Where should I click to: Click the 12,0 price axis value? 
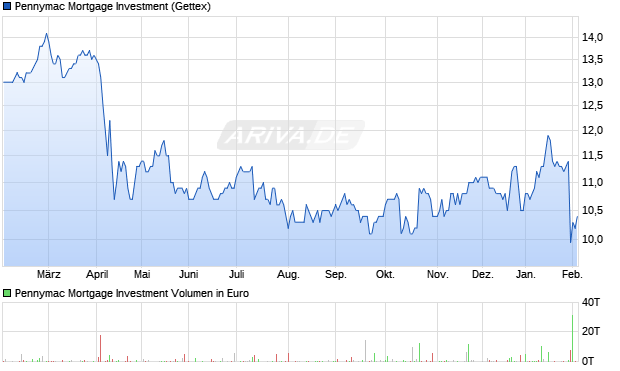click(592, 130)
